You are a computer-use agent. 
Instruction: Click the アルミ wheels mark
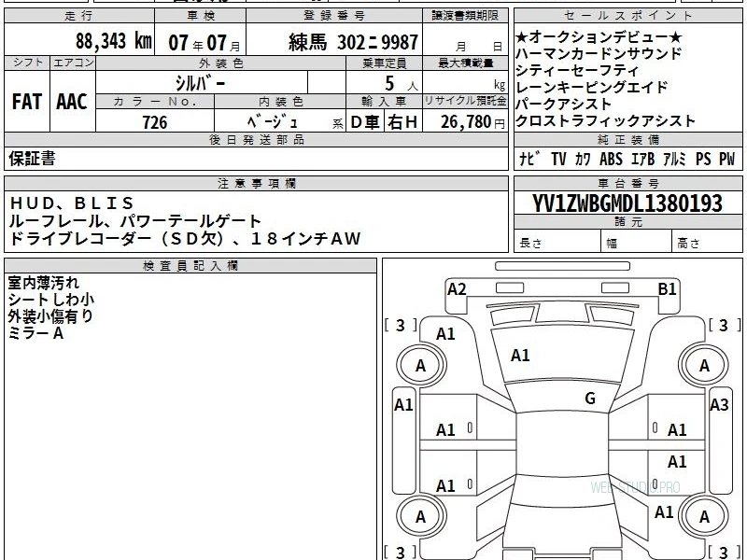[x=674, y=159]
